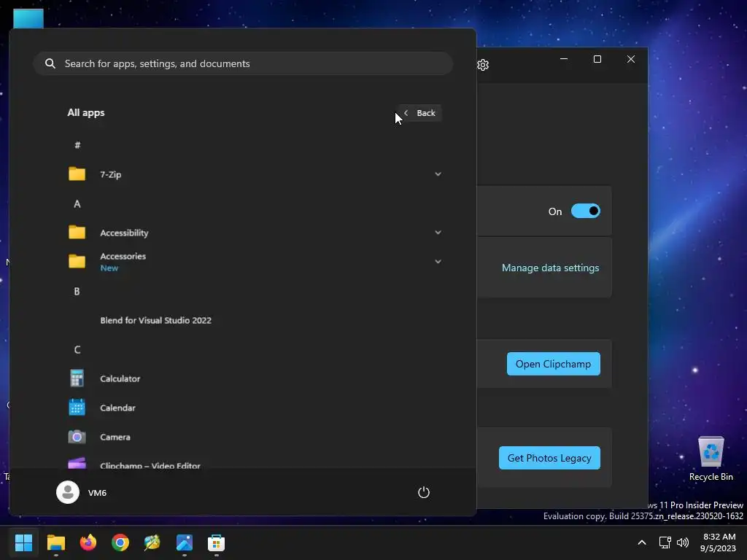Expand the Accessibility folder chevron

point(438,233)
